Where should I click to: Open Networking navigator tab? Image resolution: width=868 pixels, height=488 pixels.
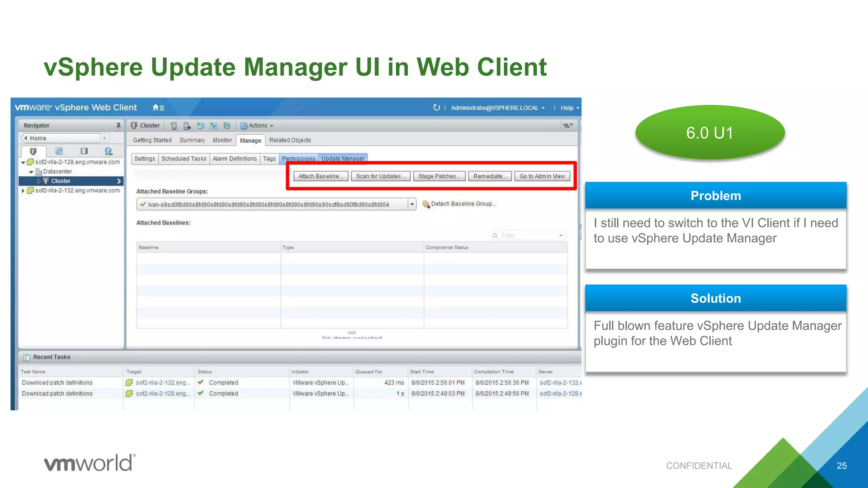pos(108,151)
